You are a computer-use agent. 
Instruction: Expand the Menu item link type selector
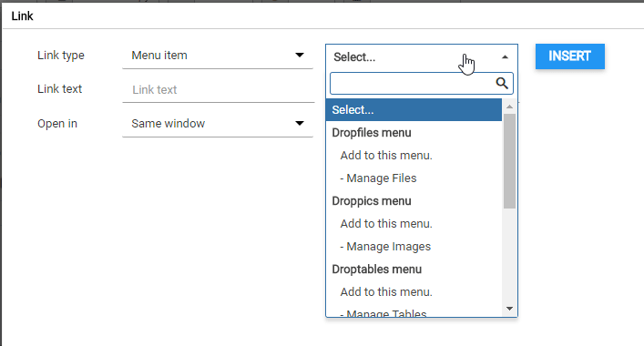(218, 56)
